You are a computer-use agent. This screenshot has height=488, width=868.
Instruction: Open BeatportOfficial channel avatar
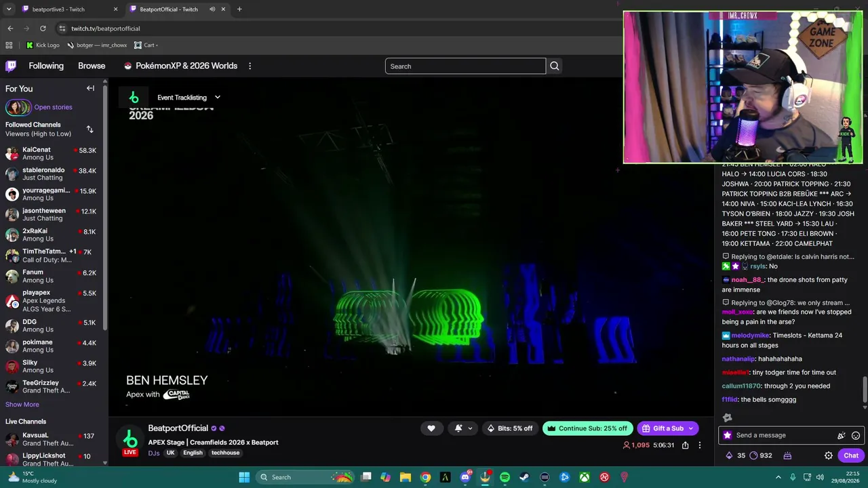[x=130, y=441]
